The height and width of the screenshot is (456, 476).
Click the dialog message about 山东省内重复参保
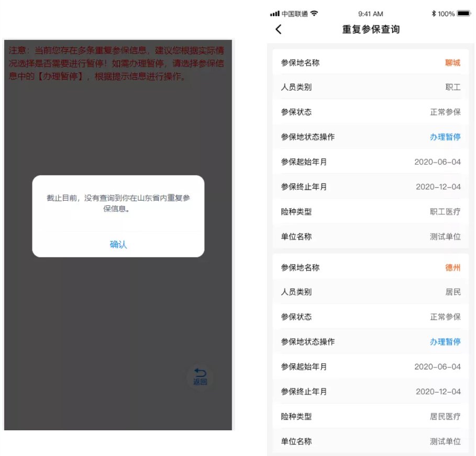pyautogui.click(x=118, y=203)
